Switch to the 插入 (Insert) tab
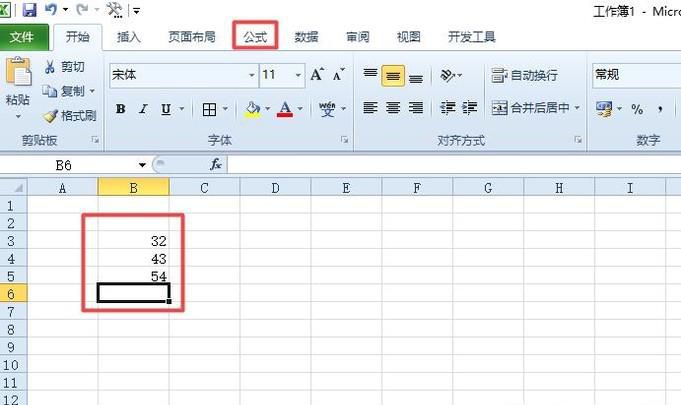The image size is (681, 405). (x=129, y=37)
